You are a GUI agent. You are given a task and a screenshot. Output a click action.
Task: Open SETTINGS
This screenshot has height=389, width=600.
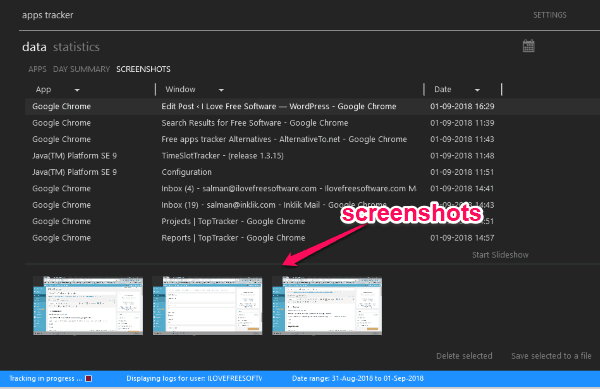coord(549,15)
